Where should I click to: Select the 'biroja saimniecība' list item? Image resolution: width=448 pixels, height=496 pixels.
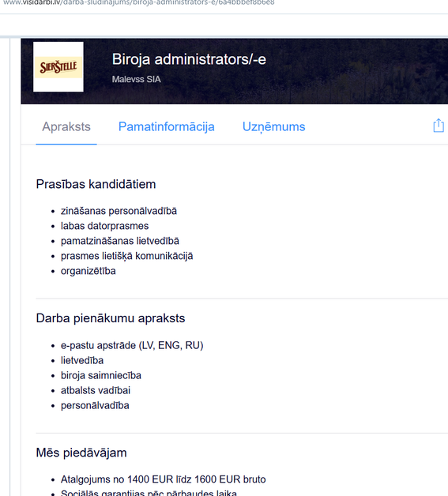[x=101, y=375]
